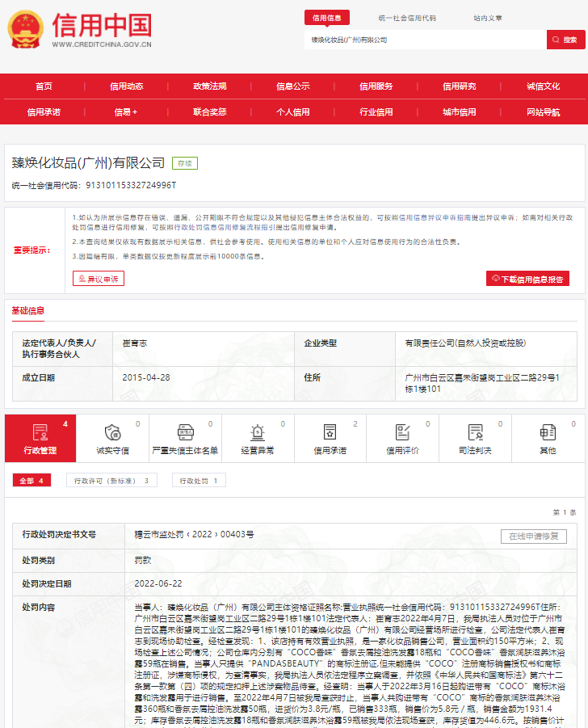Switch to the 统一社会信用代码 search tab
Viewport: 588px width, 728px height.
click(x=407, y=18)
